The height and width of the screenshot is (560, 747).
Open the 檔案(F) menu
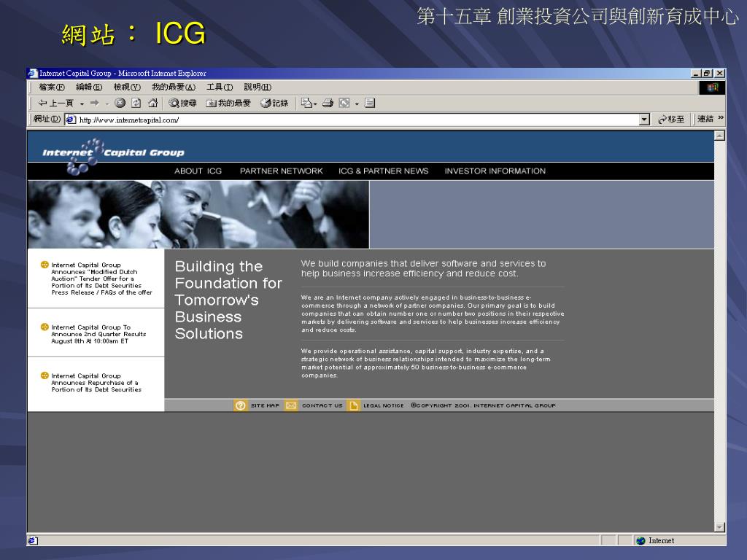52,87
